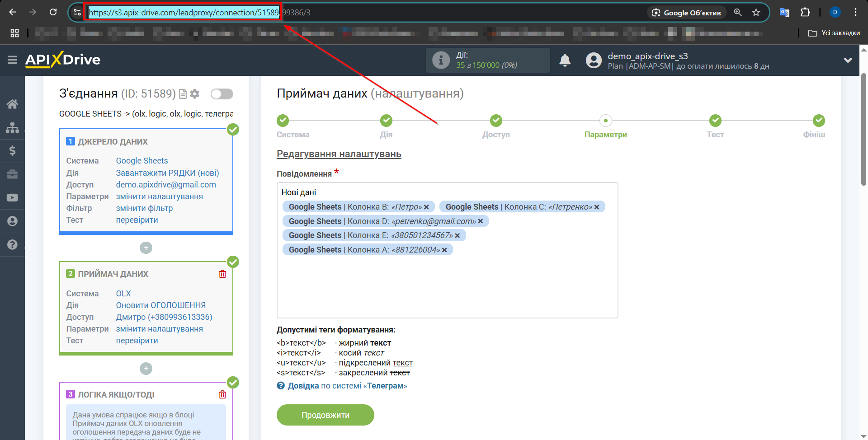Open the user account avatar icon
This screenshot has width=868, height=440.
(x=594, y=60)
